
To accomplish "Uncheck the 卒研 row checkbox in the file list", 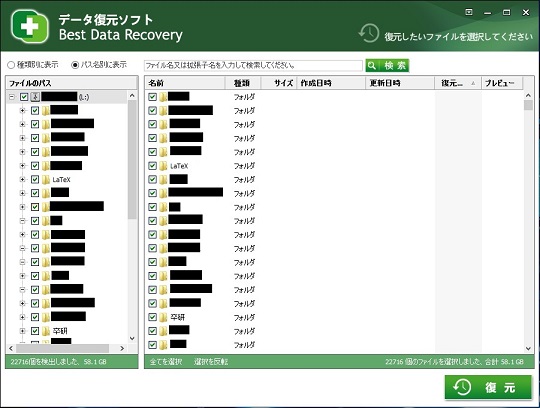I will (x=152, y=317).
